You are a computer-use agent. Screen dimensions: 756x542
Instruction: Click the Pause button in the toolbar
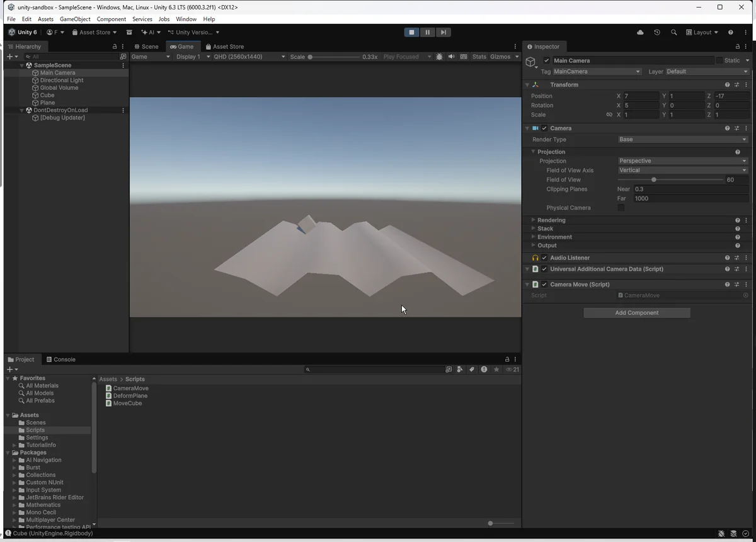427,32
